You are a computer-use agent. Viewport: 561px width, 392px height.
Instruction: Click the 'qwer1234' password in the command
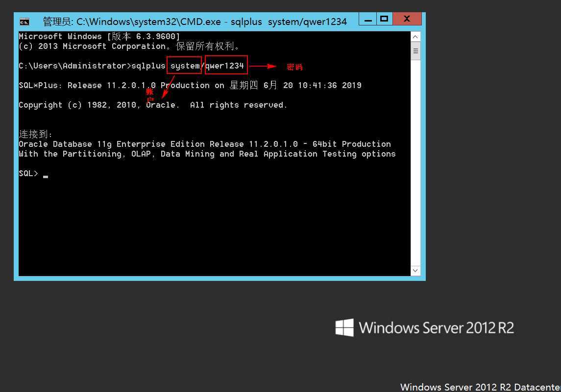point(225,66)
